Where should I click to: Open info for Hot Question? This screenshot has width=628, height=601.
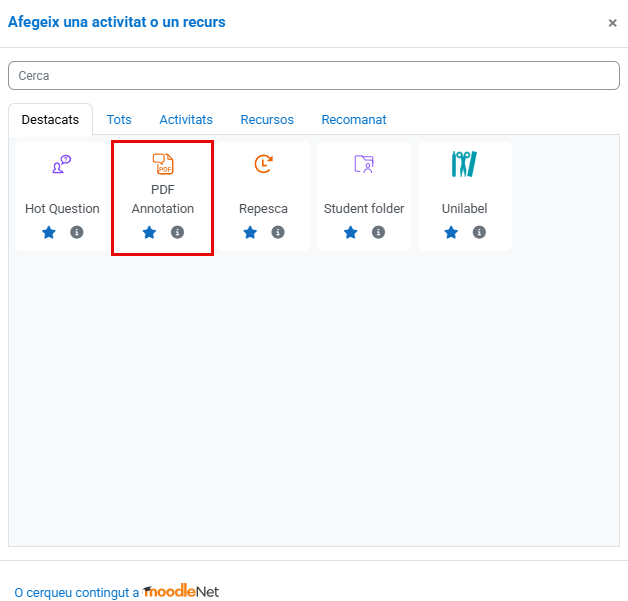click(77, 232)
